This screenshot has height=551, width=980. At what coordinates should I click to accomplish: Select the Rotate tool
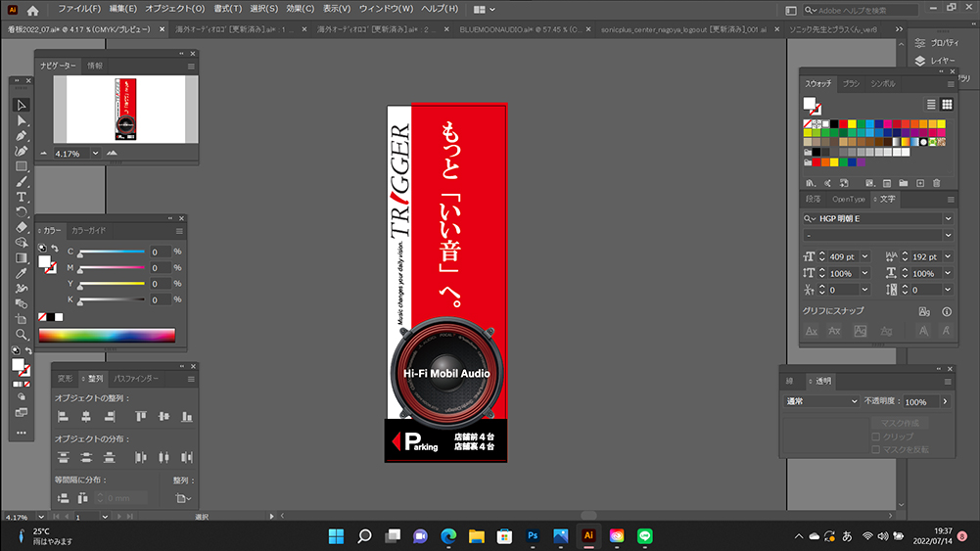tap(22, 212)
